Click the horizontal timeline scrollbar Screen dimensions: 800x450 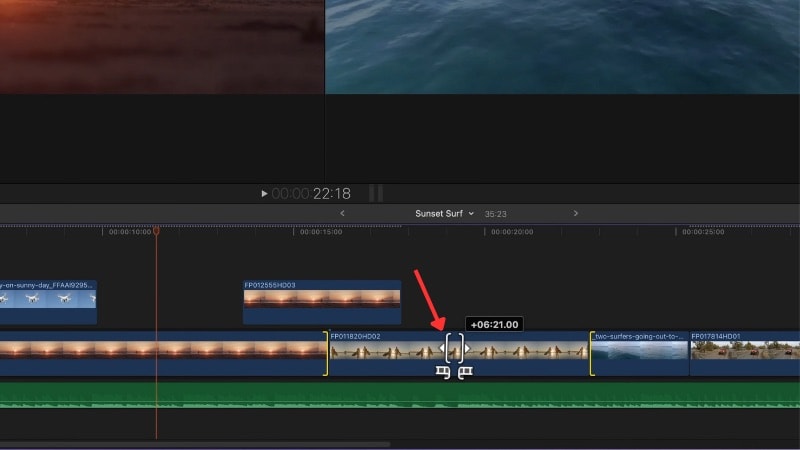[x=195, y=444]
